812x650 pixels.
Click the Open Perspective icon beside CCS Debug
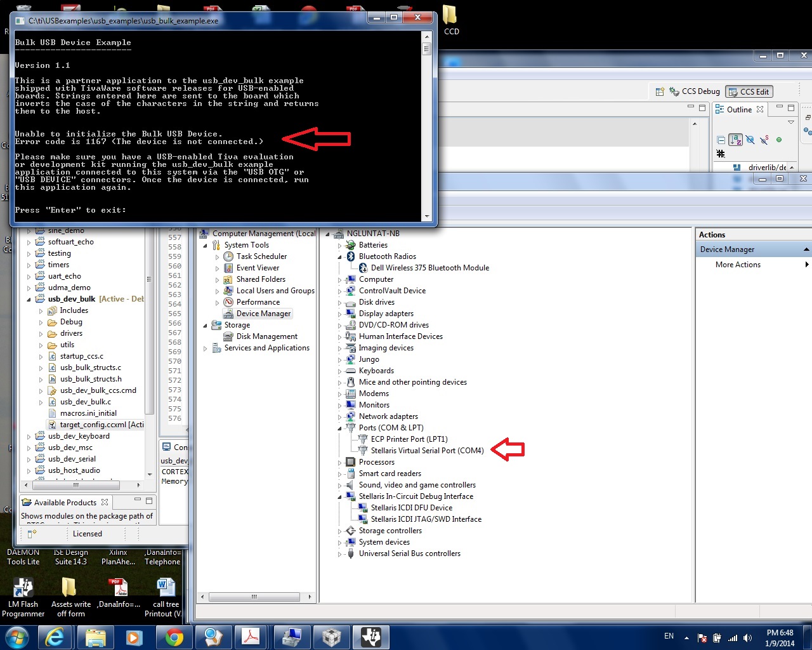tap(660, 91)
